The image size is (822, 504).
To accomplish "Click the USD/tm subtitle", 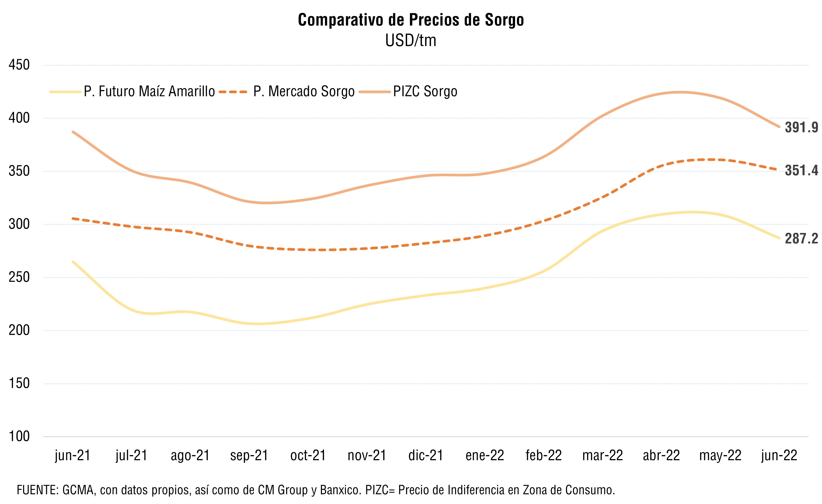I will click(x=411, y=41).
